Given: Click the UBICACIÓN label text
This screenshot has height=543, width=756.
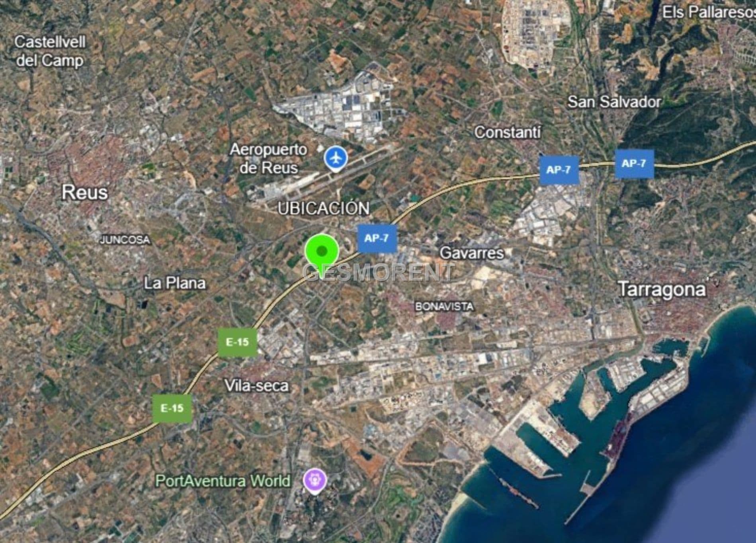Looking at the screenshot, I should (x=324, y=209).
